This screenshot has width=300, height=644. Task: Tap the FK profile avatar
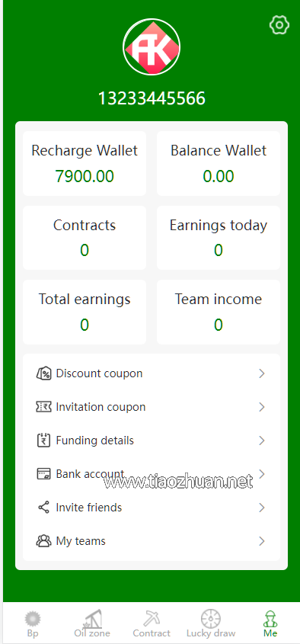click(152, 46)
